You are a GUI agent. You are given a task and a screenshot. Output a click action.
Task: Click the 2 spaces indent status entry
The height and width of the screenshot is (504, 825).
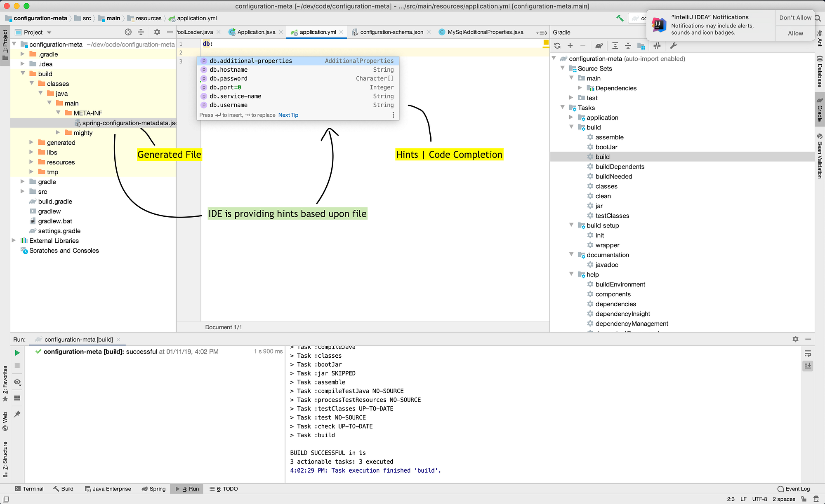pyautogui.click(x=784, y=499)
